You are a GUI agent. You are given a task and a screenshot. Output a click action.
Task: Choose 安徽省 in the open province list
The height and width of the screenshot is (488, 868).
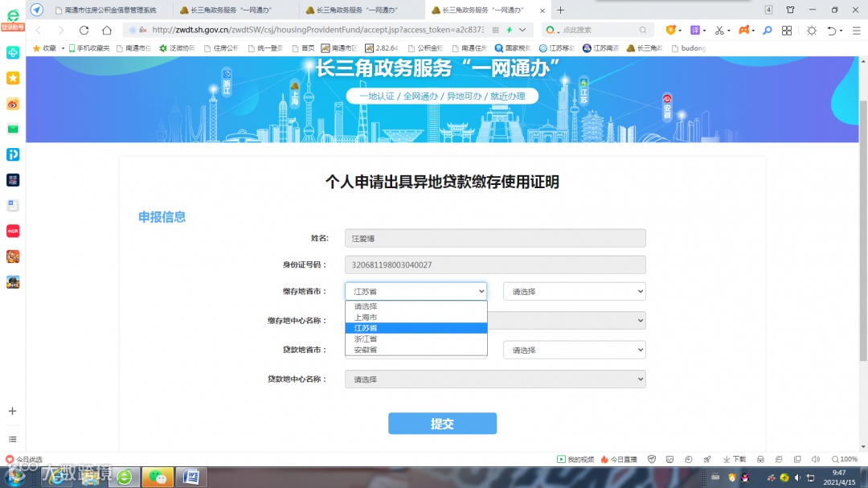[x=416, y=350]
